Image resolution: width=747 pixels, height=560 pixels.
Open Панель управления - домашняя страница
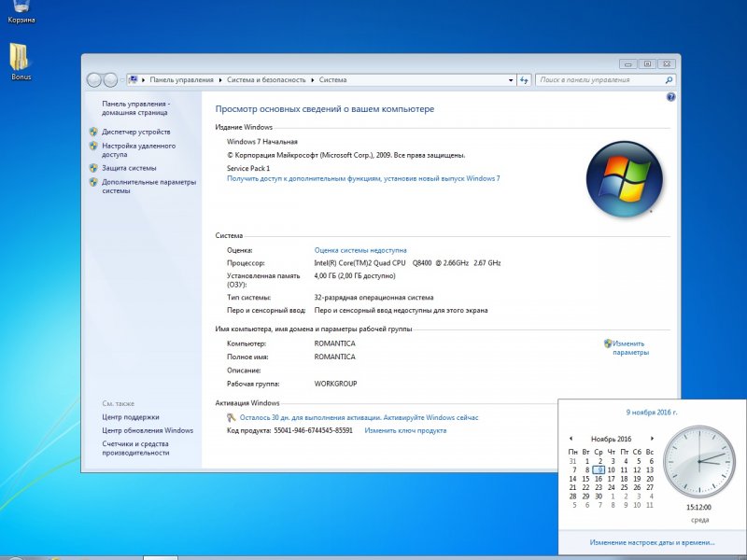coord(135,108)
